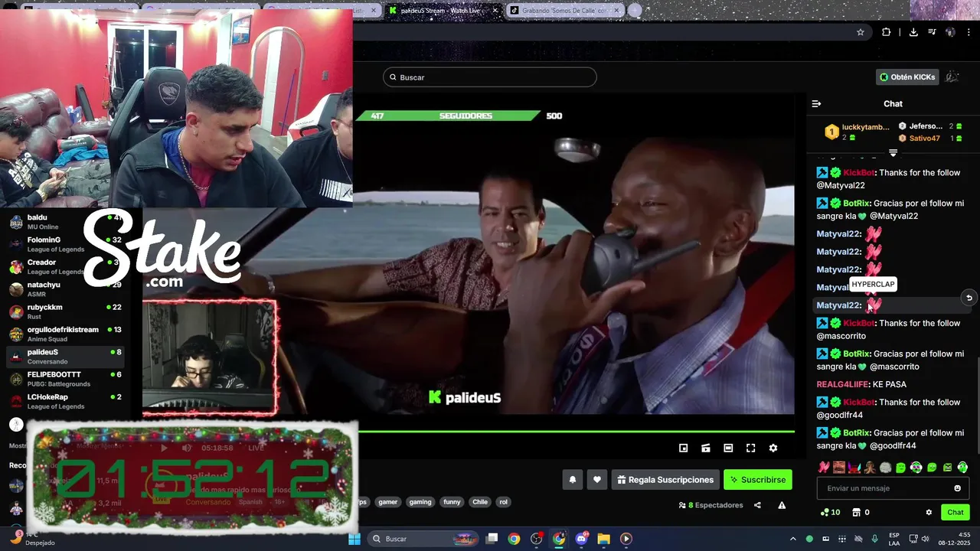Screen dimensions: 980x551
Task: Click Sativo47 in the chat leaderboard
Action: point(924,139)
